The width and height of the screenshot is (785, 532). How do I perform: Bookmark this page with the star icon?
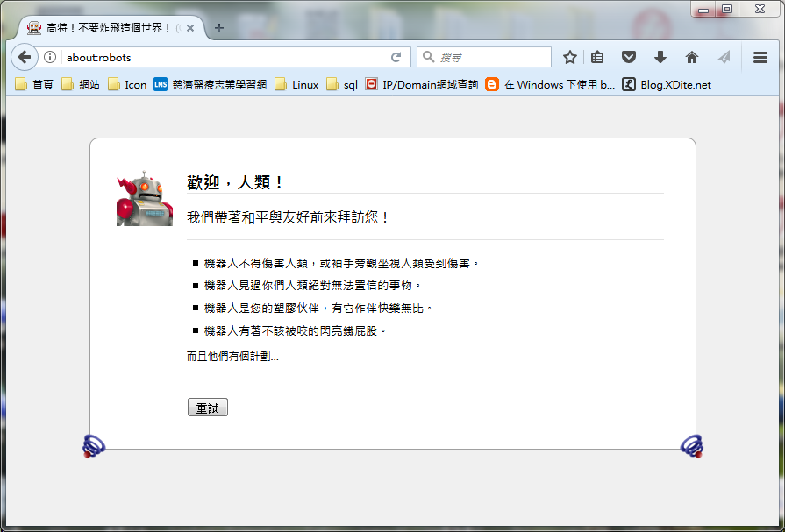pyautogui.click(x=570, y=57)
